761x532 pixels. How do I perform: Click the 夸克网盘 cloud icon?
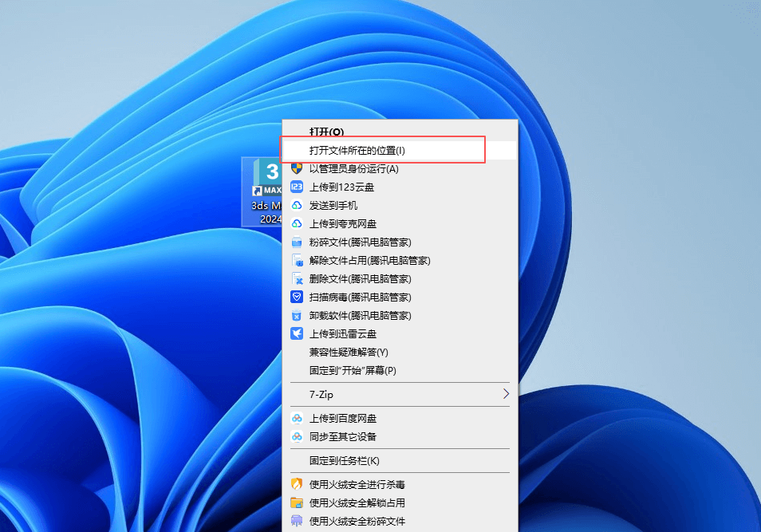[x=295, y=223]
